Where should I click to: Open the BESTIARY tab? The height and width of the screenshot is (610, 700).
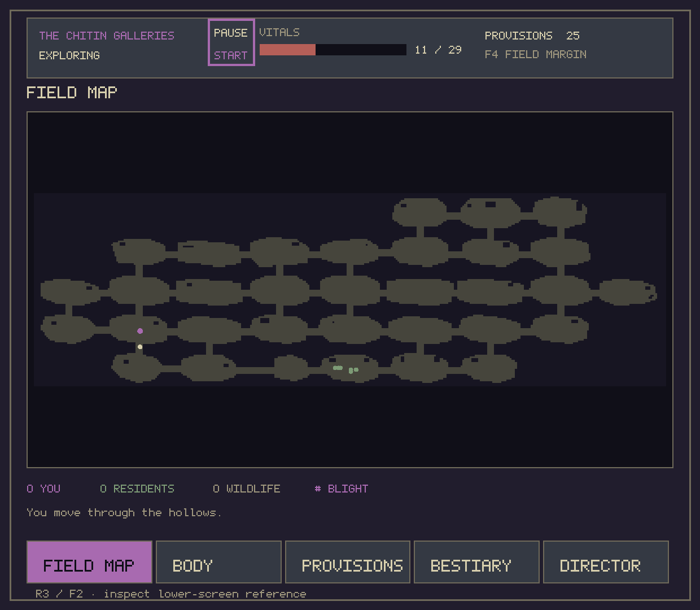click(476, 562)
